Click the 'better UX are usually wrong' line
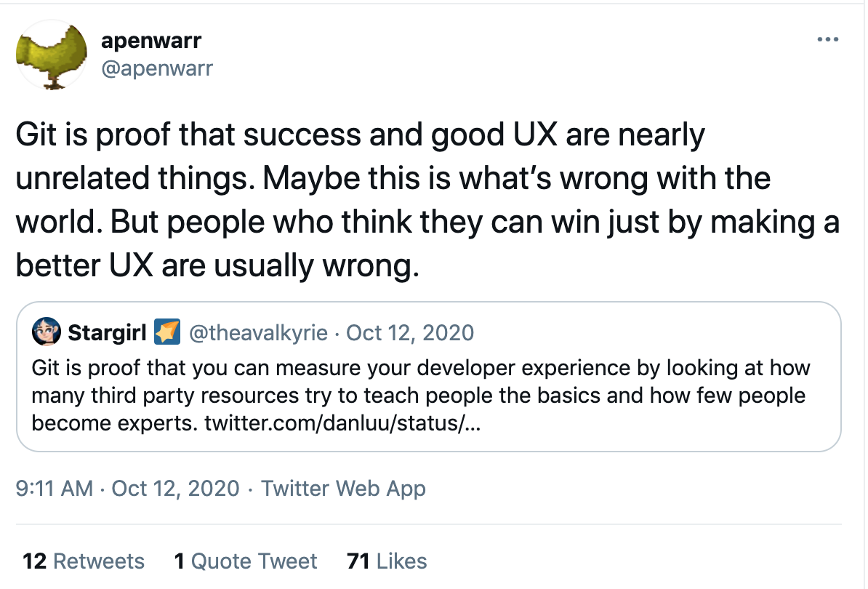This screenshot has width=868, height=589. (217, 265)
